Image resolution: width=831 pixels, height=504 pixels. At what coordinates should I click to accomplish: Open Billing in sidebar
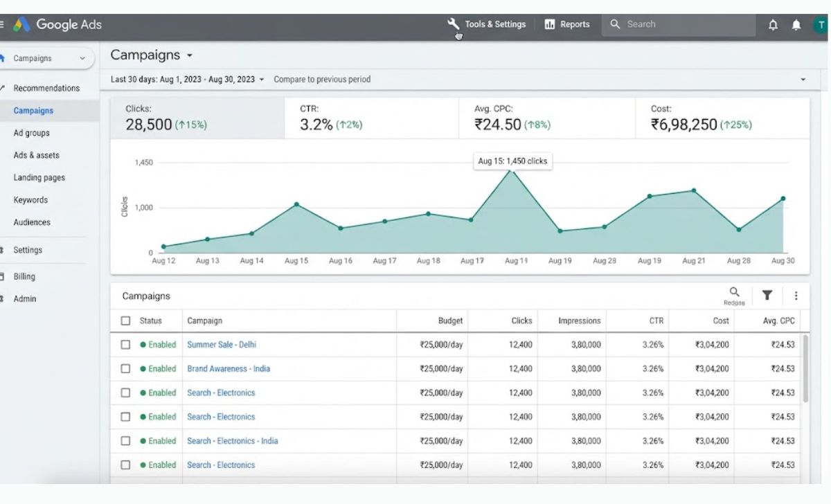point(24,276)
